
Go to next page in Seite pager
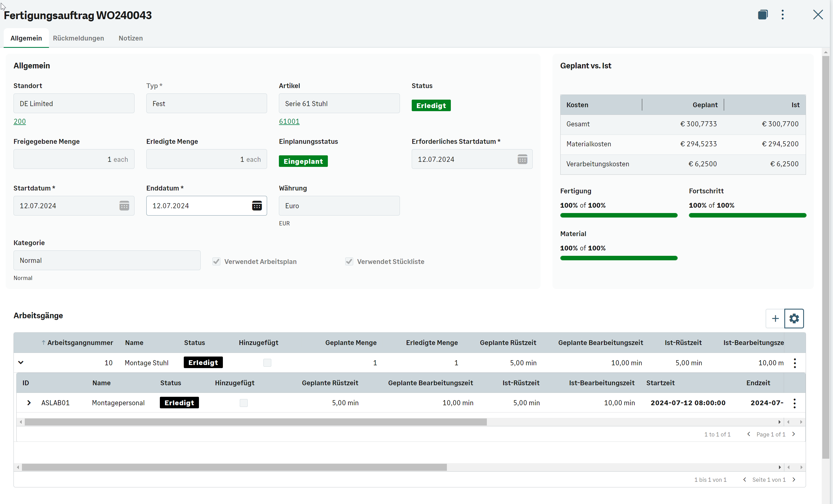pyautogui.click(x=794, y=479)
